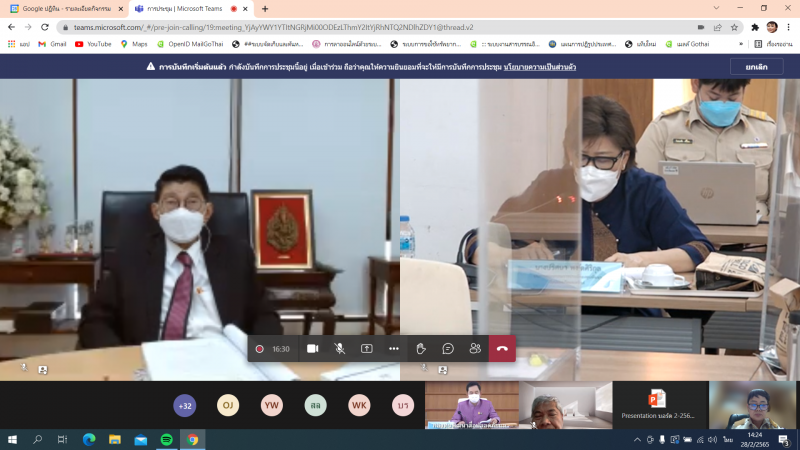800x450 pixels.
Task: Open the Gmail bookmark
Action: pyautogui.click(x=52, y=44)
